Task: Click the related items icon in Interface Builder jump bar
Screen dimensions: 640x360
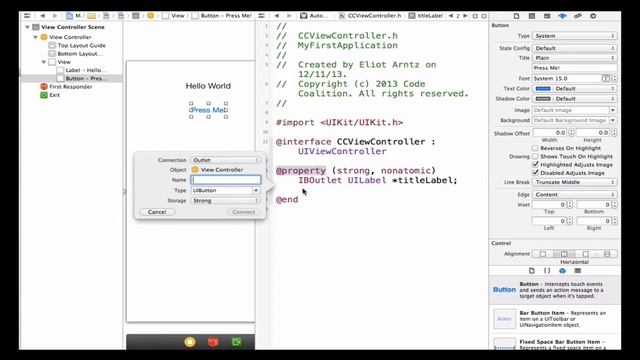Action: coord(27,16)
